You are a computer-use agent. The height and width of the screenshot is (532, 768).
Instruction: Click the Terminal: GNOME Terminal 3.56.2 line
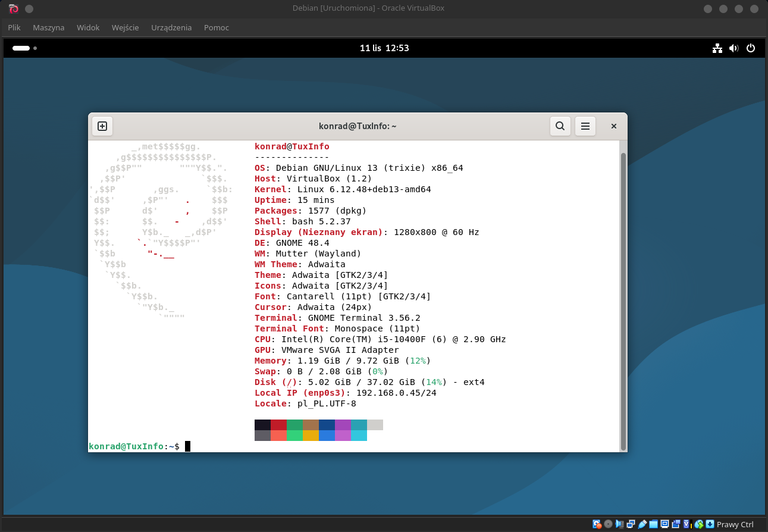coord(337,318)
